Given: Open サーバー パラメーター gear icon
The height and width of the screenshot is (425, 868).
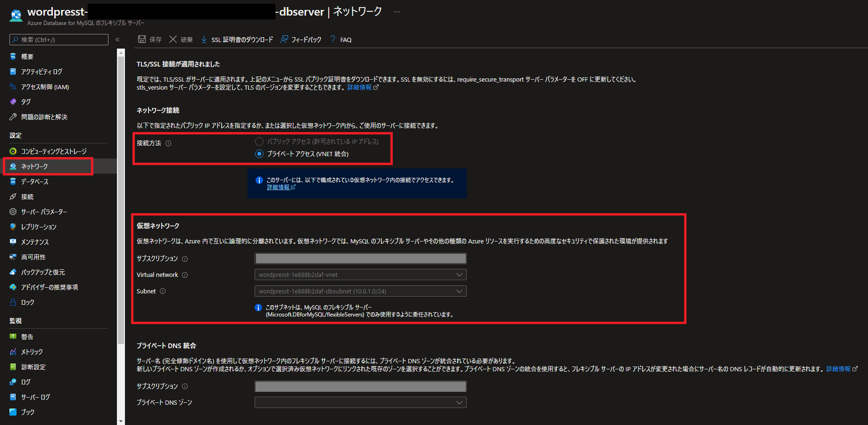Looking at the screenshot, I should coord(13,212).
